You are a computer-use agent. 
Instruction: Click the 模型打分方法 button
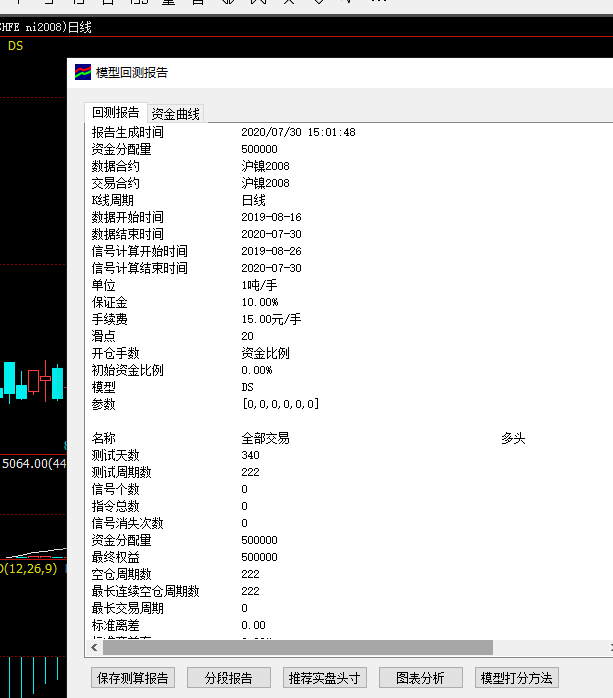click(516, 678)
